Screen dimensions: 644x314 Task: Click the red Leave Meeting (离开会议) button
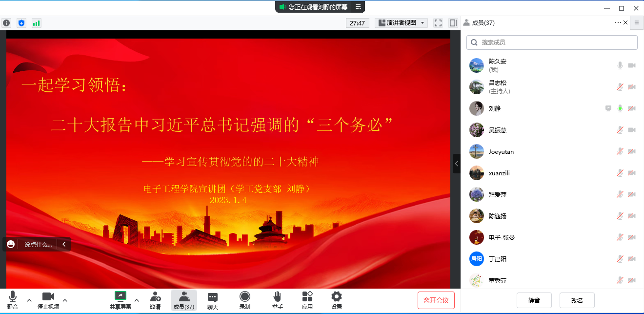(436, 300)
